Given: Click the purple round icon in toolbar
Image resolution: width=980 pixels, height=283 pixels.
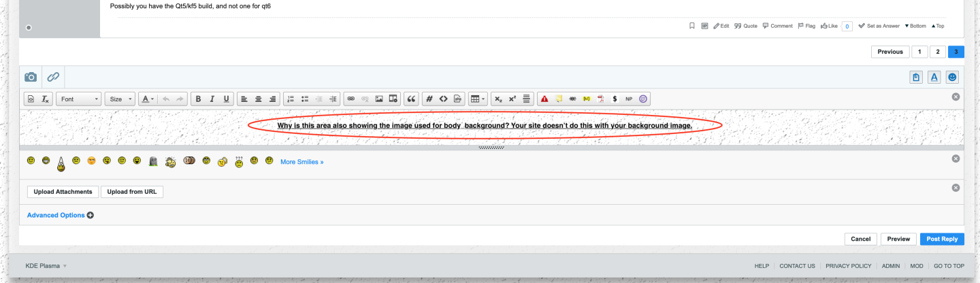Looking at the screenshot, I should (x=643, y=99).
